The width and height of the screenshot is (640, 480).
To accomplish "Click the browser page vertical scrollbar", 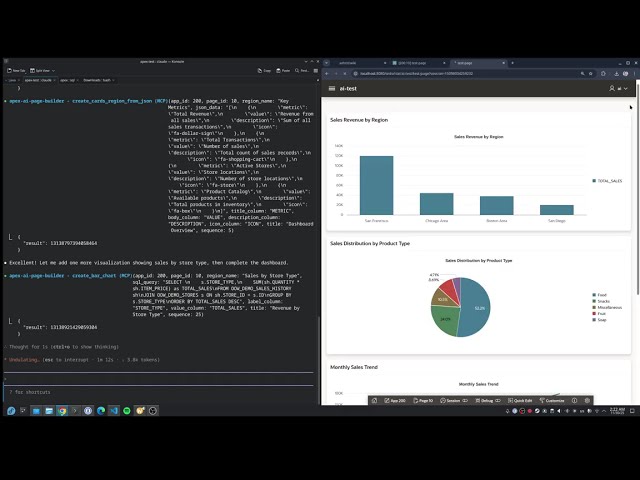I will 638,188.
